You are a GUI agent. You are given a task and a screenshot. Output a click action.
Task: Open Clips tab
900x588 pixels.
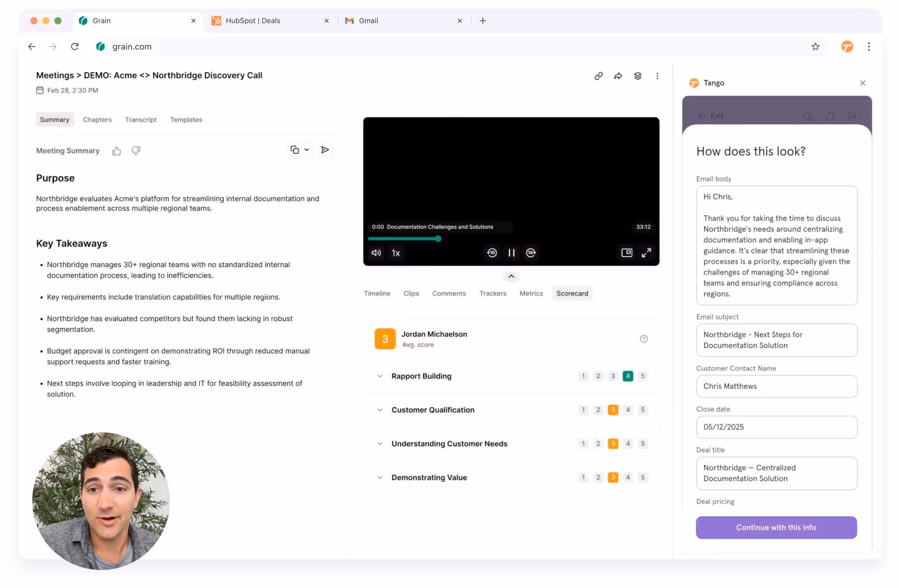(x=411, y=294)
